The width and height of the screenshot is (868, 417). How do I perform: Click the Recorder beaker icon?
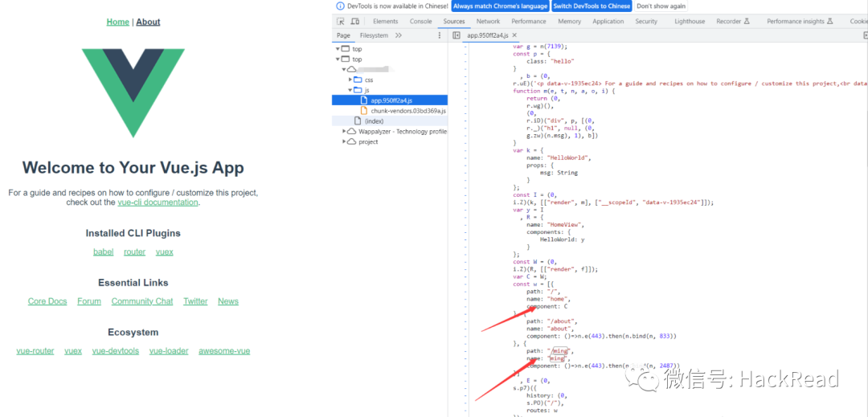tap(746, 22)
